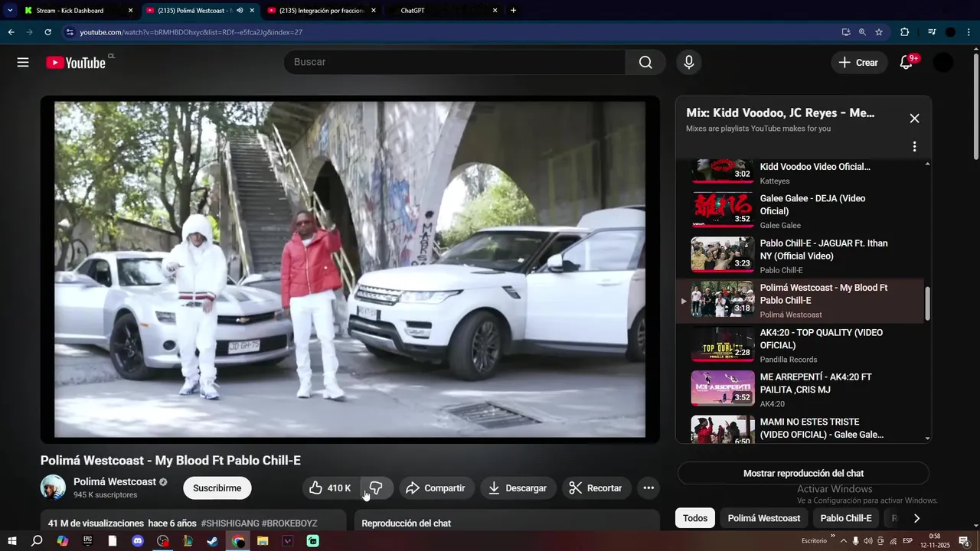The height and width of the screenshot is (551, 980).
Task: Click the Descargar download button
Action: coord(518,488)
